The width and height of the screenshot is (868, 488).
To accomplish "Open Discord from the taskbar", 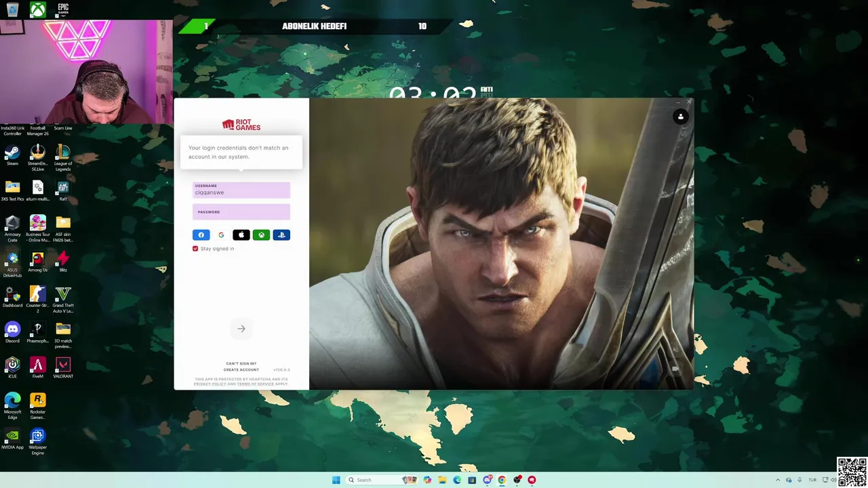I will coord(487,480).
